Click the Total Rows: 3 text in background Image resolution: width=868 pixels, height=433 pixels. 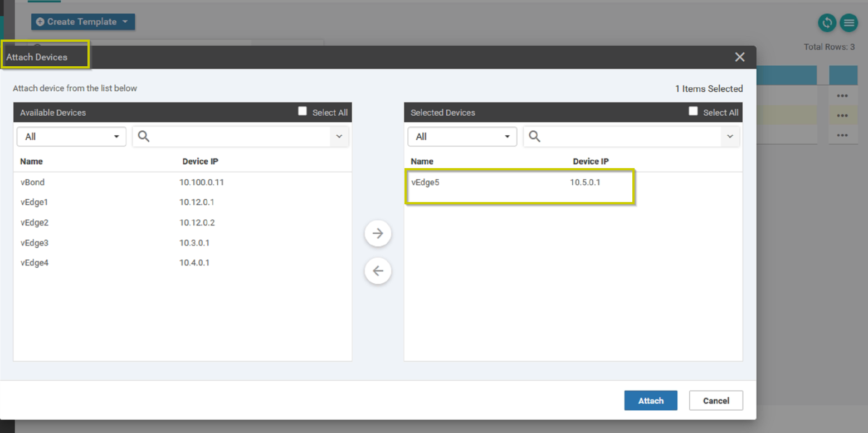tap(829, 47)
